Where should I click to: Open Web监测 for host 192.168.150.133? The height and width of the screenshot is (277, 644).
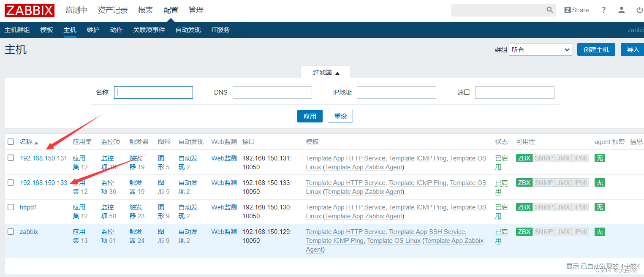click(x=224, y=183)
